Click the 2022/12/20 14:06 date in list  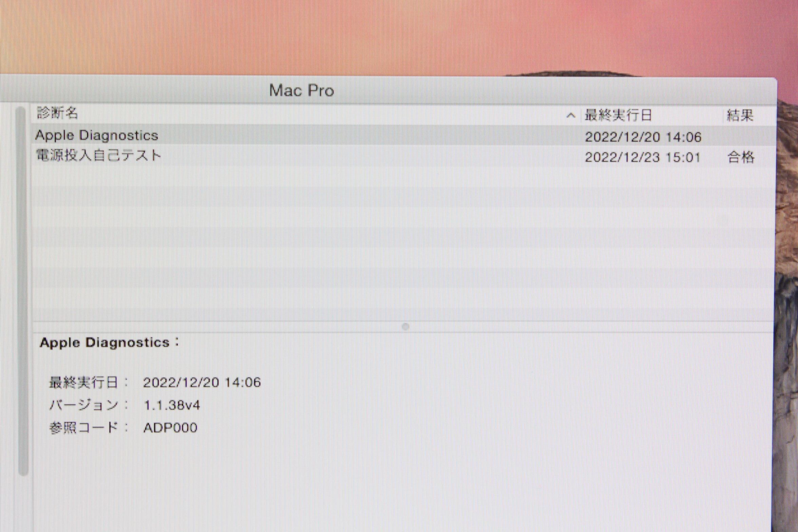pos(643,137)
